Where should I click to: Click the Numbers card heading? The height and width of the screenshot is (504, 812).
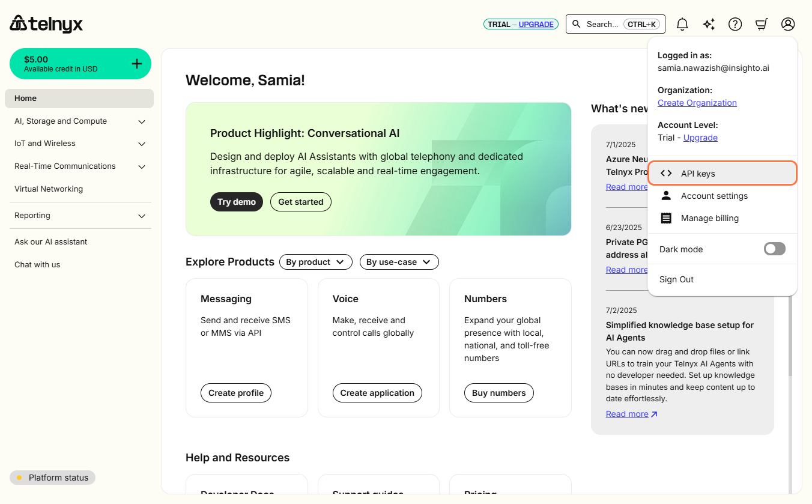(485, 299)
